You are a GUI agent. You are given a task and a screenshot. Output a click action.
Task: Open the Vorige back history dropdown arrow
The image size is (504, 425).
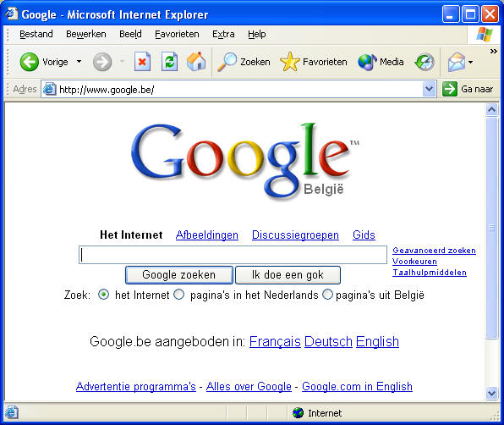(79, 62)
